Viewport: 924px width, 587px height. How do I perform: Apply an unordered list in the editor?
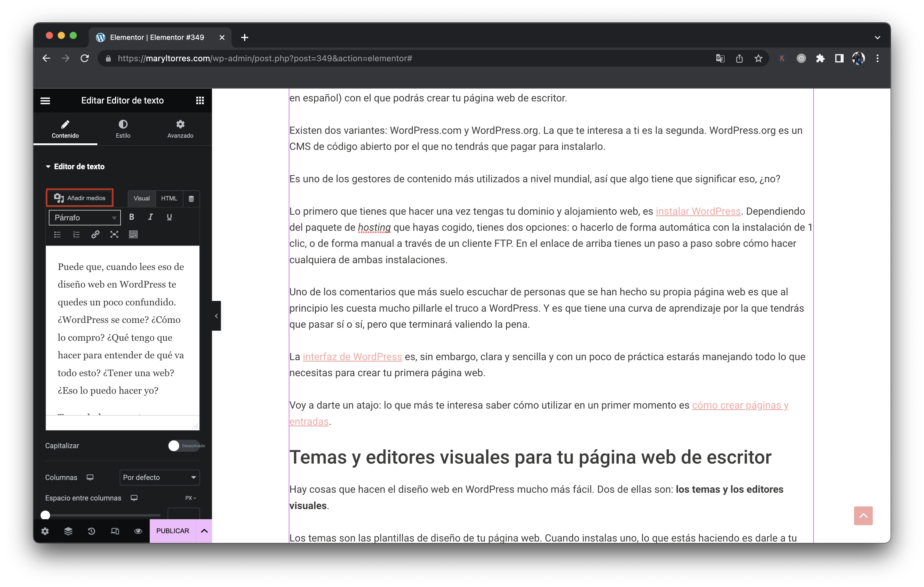coord(57,234)
